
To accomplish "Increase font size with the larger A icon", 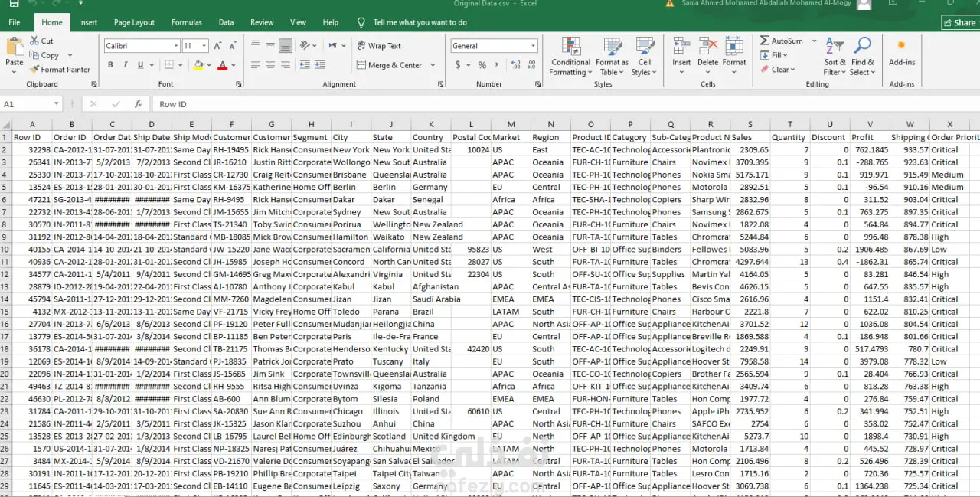I will (x=217, y=46).
